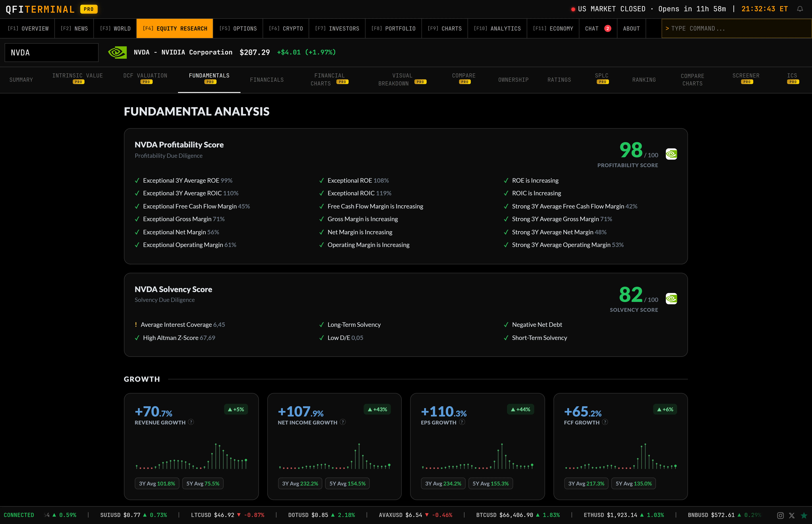
Task: Click the NVDA ticker search box
Action: [51, 52]
